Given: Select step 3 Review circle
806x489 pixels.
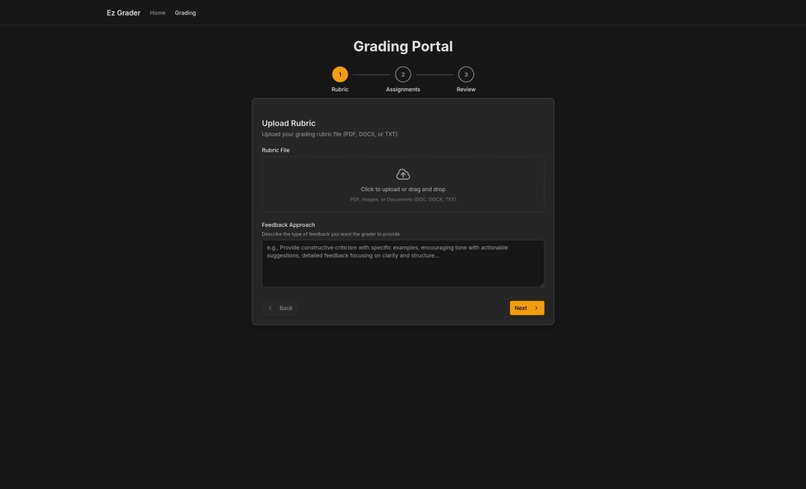Looking at the screenshot, I should click(466, 75).
